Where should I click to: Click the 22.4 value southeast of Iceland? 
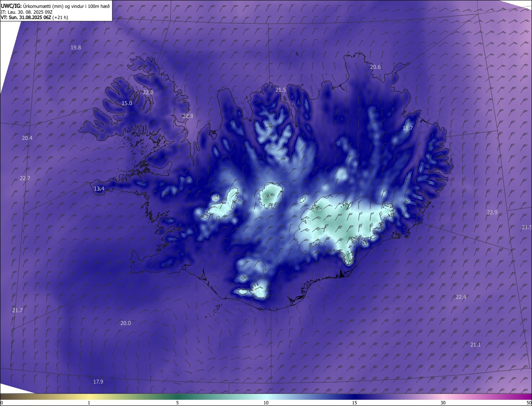point(461,297)
